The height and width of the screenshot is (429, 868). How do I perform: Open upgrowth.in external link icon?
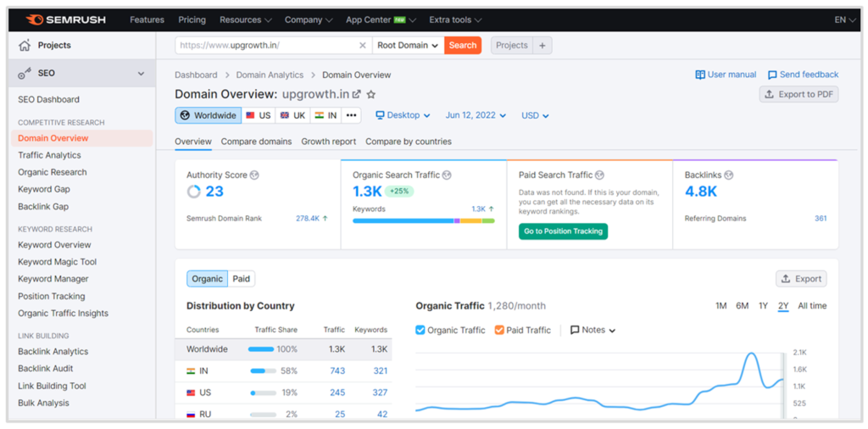coord(357,94)
